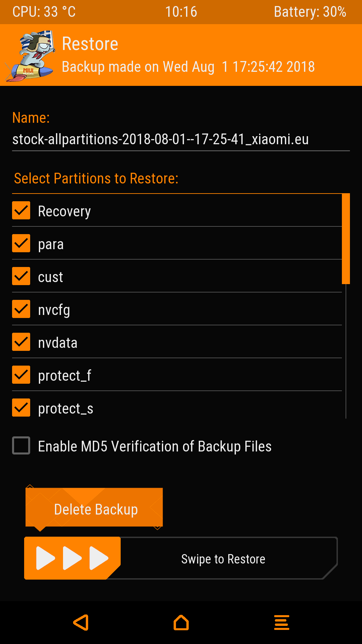The width and height of the screenshot is (362, 644).
Task: Tap the back navigation arrow icon
Action: [81, 623]
